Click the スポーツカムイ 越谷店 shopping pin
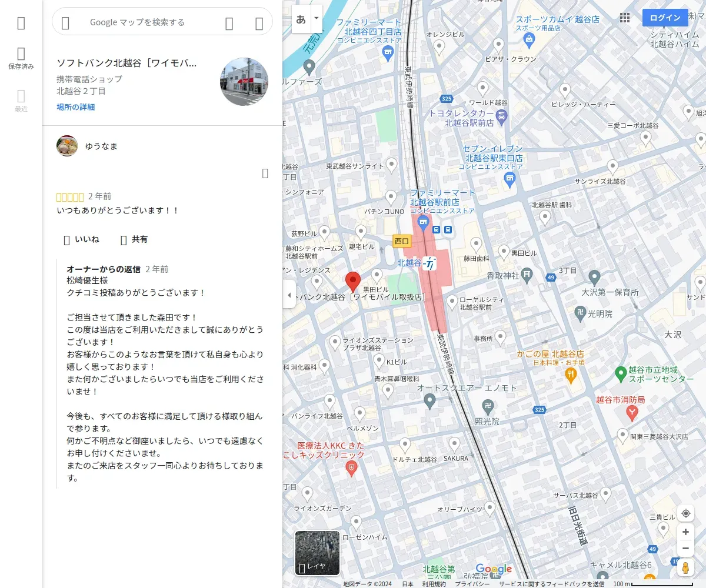Screen dimensions: 706x588 529,40
